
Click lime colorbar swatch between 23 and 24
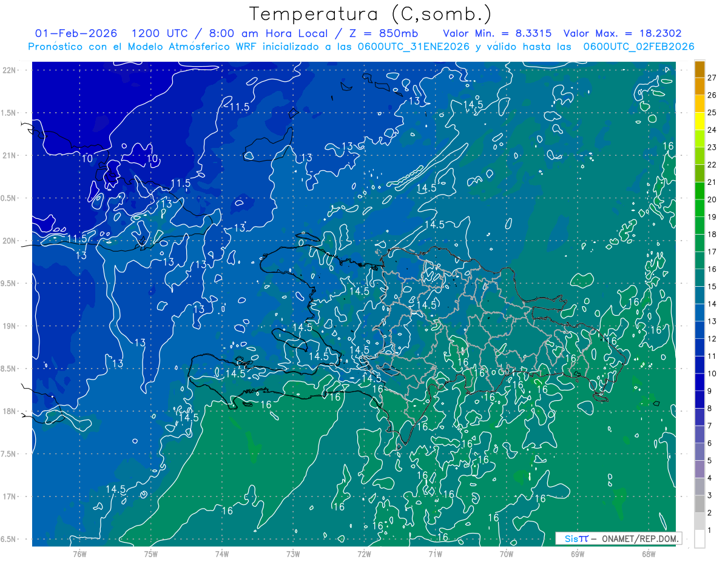tap(699, 139)
